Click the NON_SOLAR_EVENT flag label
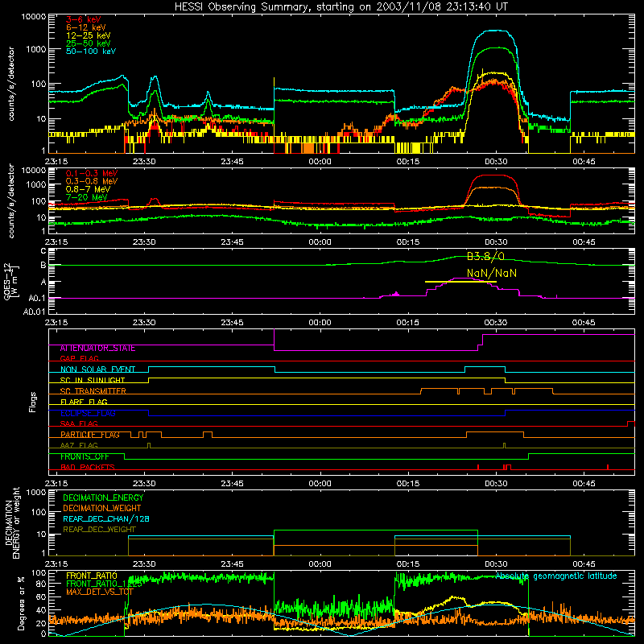This screenshot has width=644, height=644. [x=97, y=369]
